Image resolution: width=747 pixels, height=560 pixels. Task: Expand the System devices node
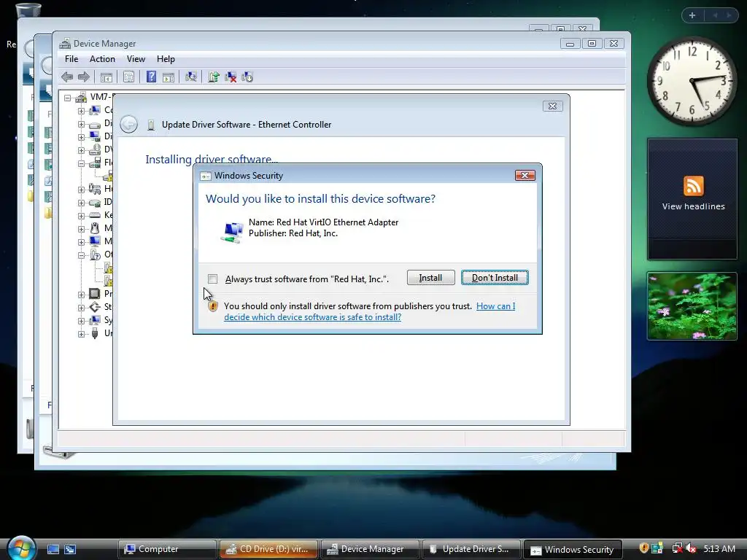pyautogui.click(x=81, y=321)
